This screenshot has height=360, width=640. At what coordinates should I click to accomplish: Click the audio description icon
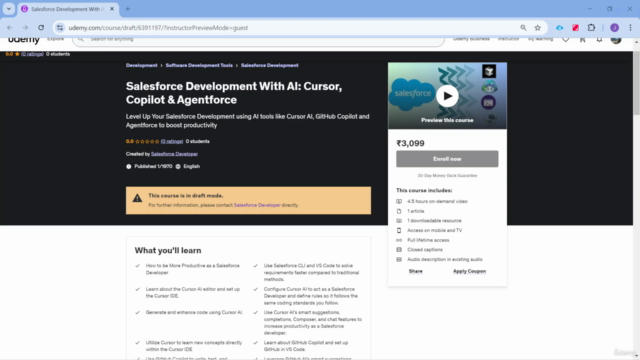point(399,259)
